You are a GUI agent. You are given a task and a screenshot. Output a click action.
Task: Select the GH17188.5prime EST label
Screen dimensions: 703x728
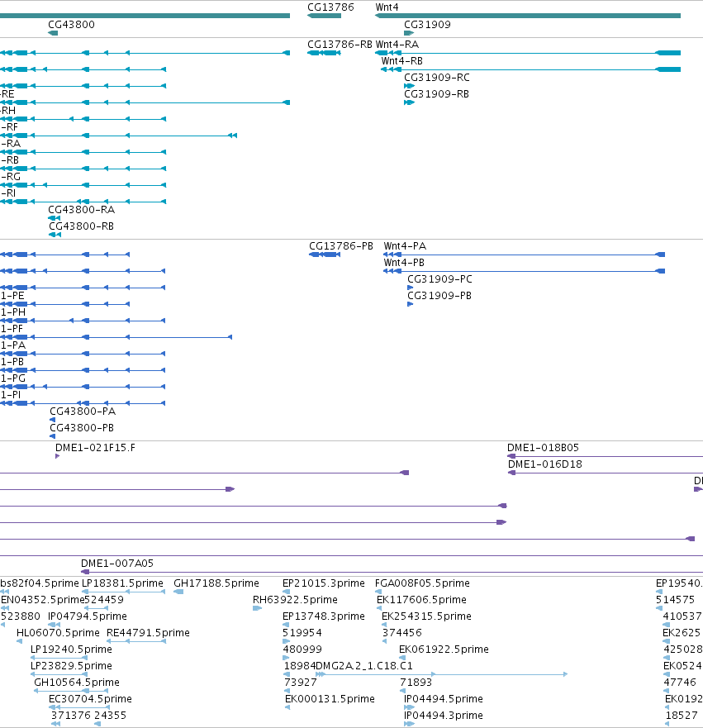(216, 583)
